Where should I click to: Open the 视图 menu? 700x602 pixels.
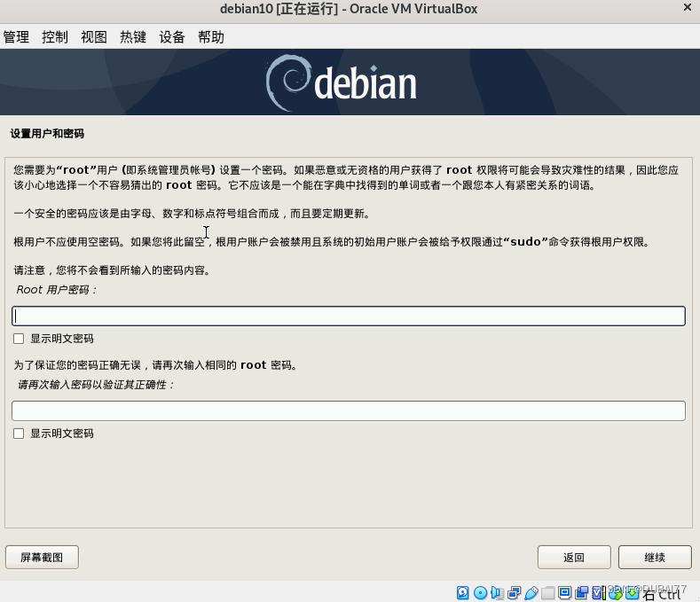tap(94, 36)
